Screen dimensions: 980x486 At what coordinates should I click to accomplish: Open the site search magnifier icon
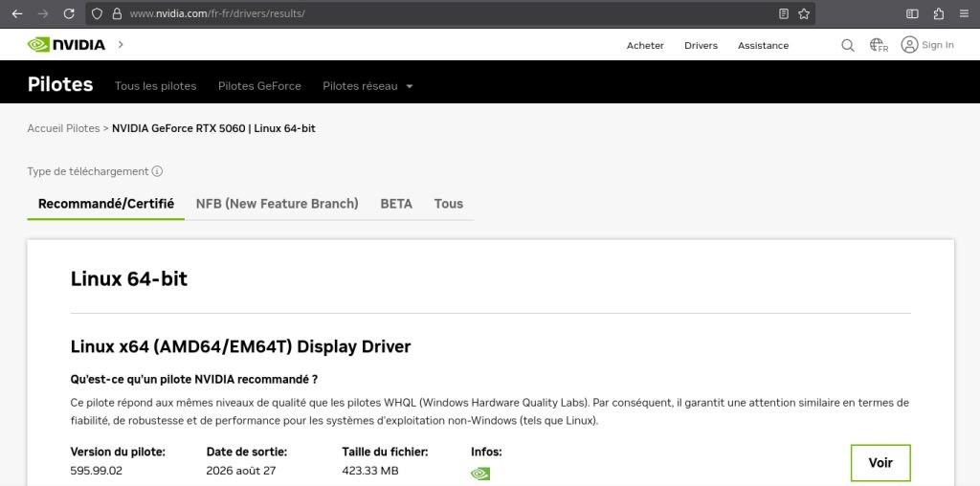[848, 45]
